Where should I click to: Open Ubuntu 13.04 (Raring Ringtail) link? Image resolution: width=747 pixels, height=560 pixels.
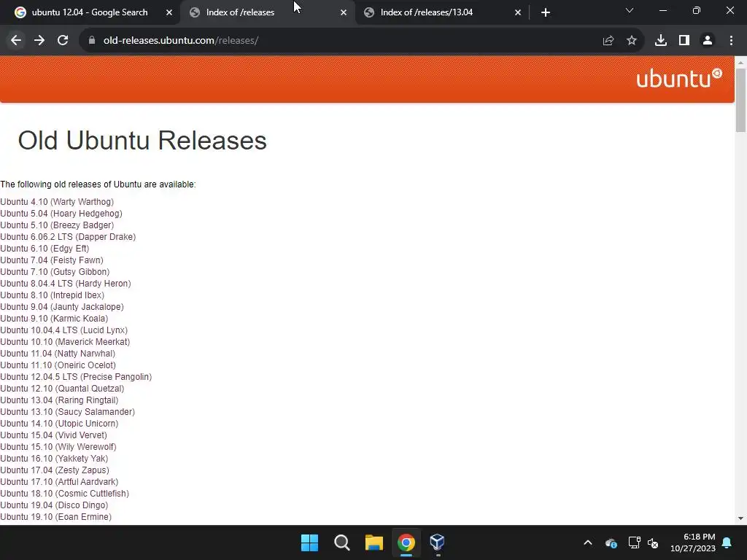point(60,400)
